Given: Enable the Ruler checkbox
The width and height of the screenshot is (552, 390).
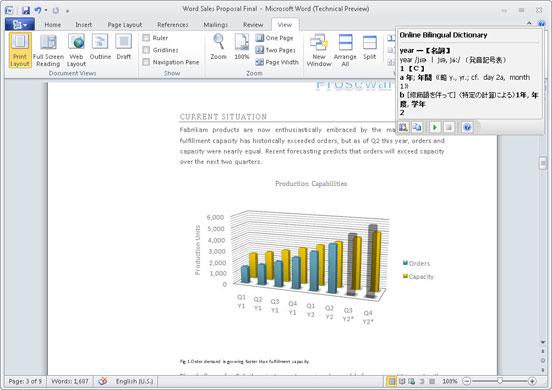Looking at the screenshot, I should coord(146,38).
